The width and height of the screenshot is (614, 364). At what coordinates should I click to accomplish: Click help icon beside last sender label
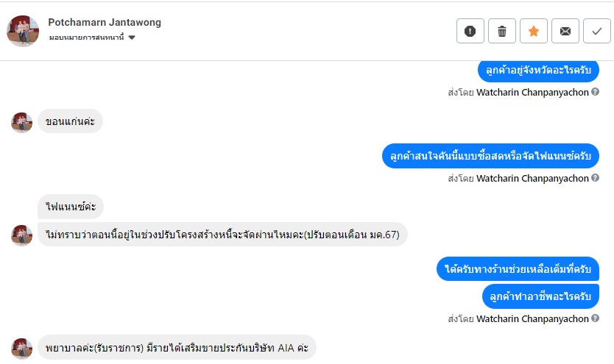coord(595,319)
